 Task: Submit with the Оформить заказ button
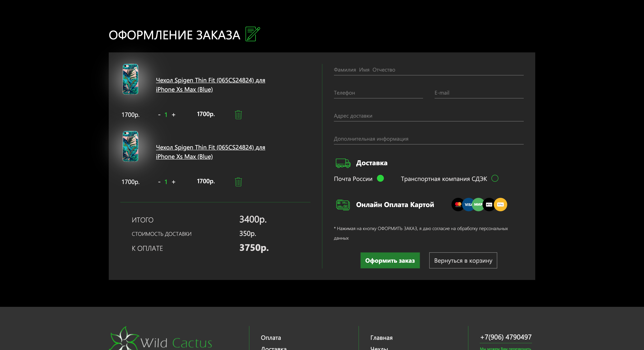click(x=390, y=260)
